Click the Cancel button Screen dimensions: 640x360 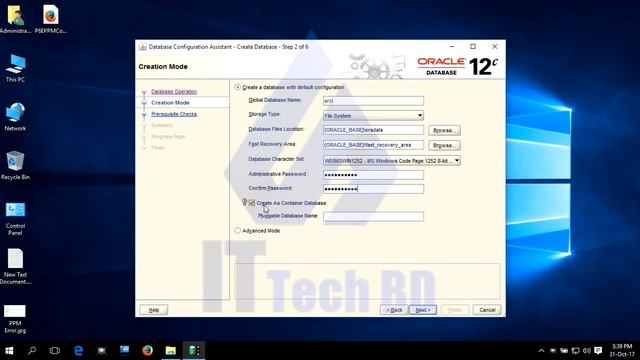coord(487,310)
